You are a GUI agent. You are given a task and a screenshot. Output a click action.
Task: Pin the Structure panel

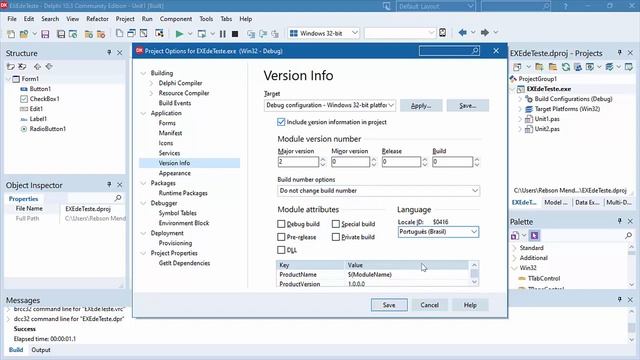[109, 53]
